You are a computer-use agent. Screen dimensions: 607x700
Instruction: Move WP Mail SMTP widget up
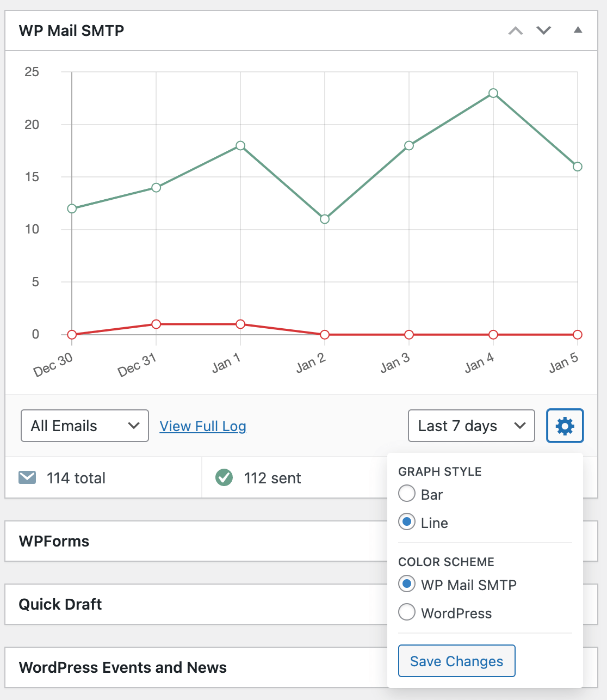516,30
